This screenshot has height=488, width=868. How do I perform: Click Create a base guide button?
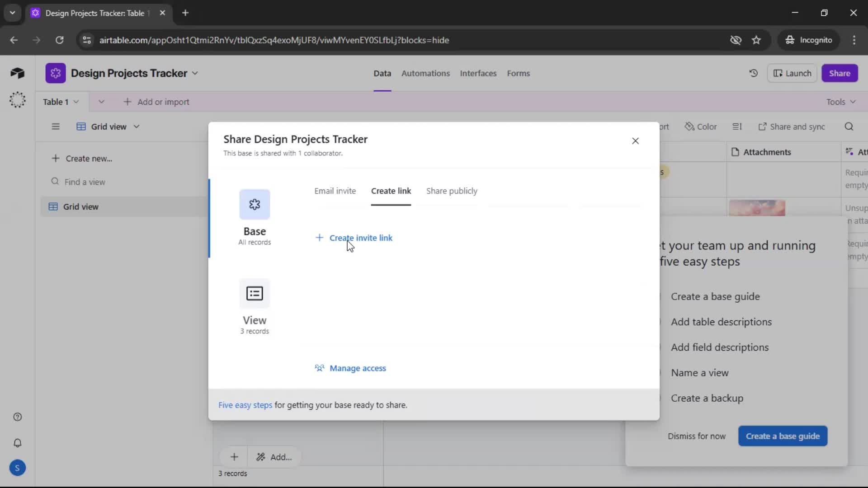tap(783, 436)
